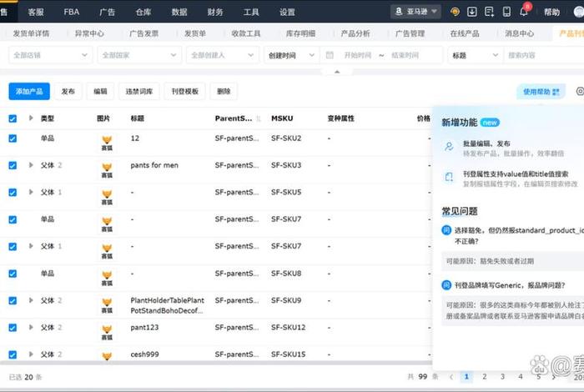Click the fox thumbnail in SF-SKU5 row

(x=107, y=198)
